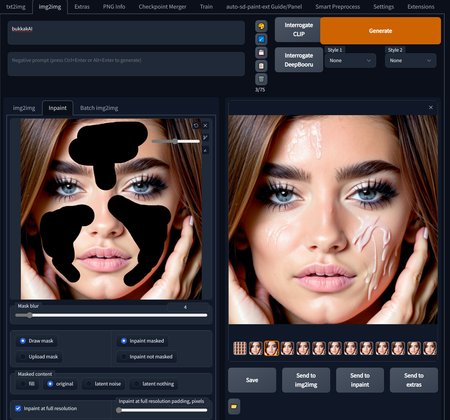
Task: Toggle Inpaint at full resolution checkbox
Action: (x=18, y=408)
